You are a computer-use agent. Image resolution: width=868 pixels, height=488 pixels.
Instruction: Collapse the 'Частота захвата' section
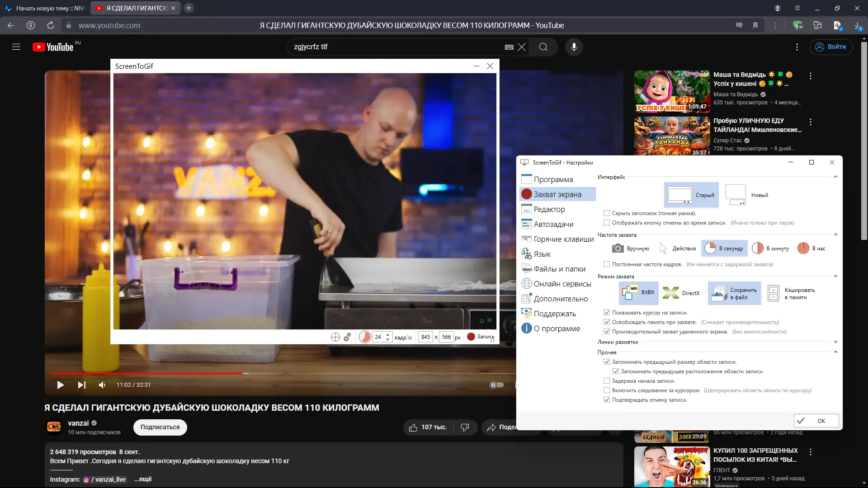coord(835,235)
